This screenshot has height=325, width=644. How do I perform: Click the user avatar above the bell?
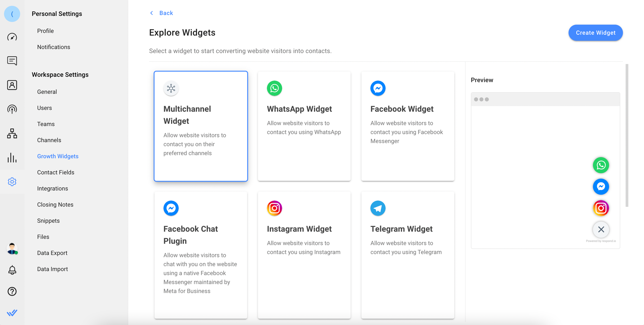tap(12, 248)
